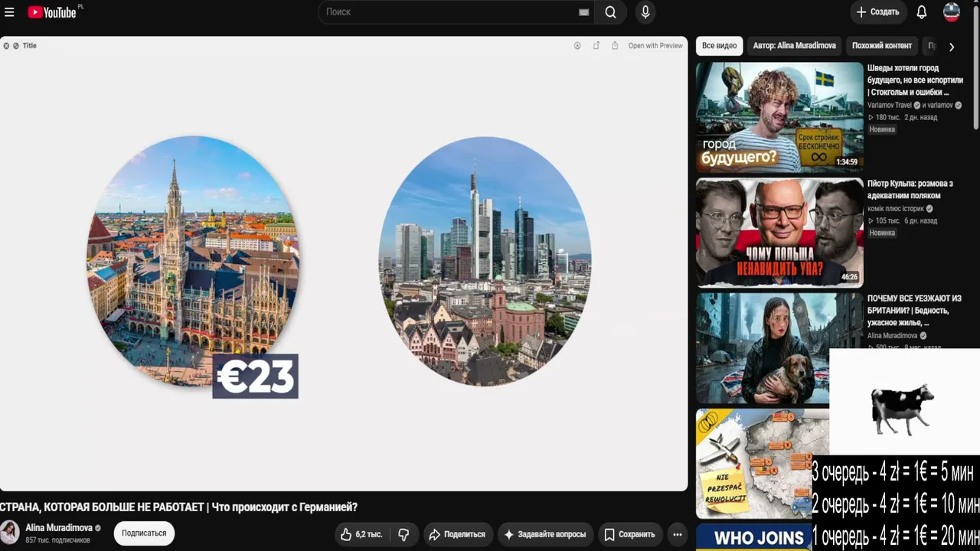Click the Новинка badge under Varlamov Travel video

pyautogui.click(x=882, y=129)
